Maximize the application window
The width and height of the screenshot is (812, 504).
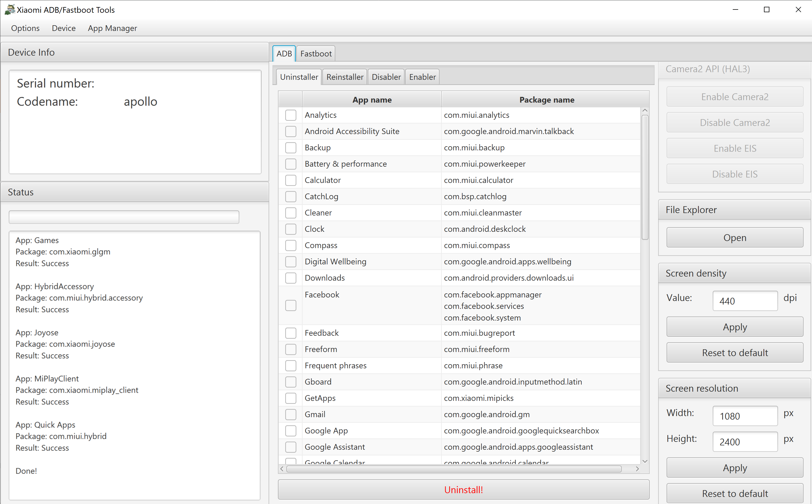pos(766,10)
